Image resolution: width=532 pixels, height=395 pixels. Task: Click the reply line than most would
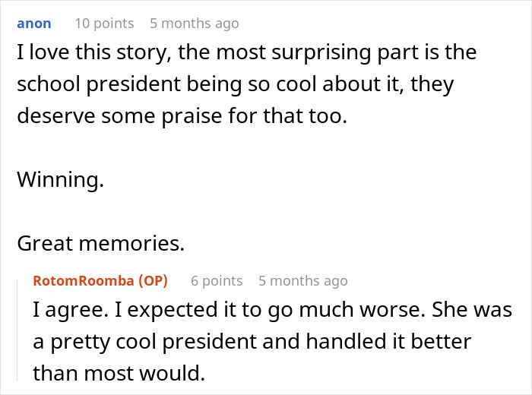[x=119, y=373]
